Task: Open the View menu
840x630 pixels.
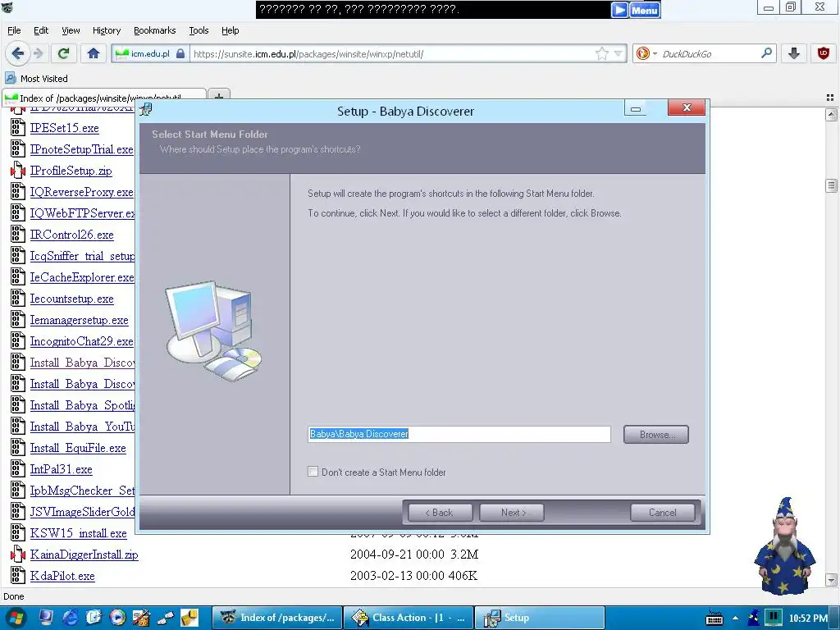Action: click(71, 30)
